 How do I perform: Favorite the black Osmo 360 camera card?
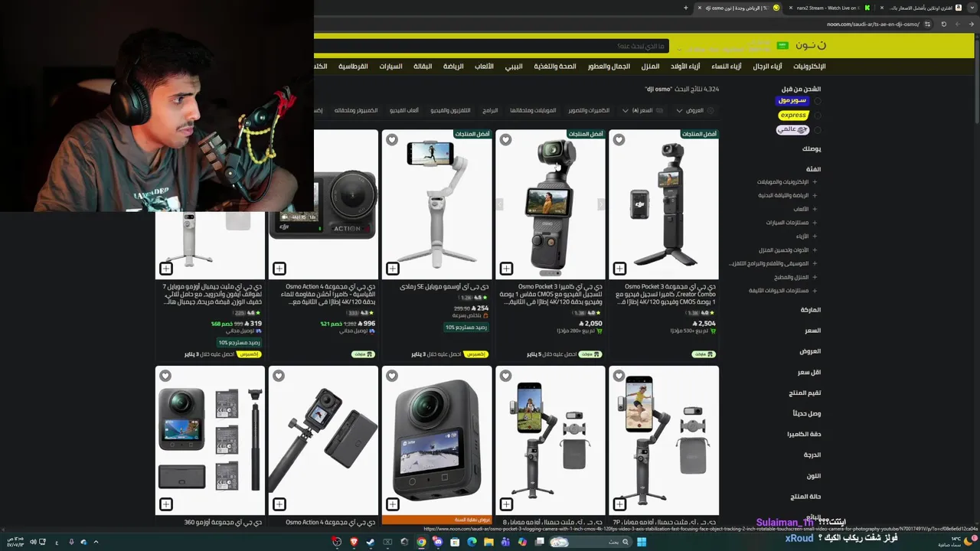click(392, 376)
